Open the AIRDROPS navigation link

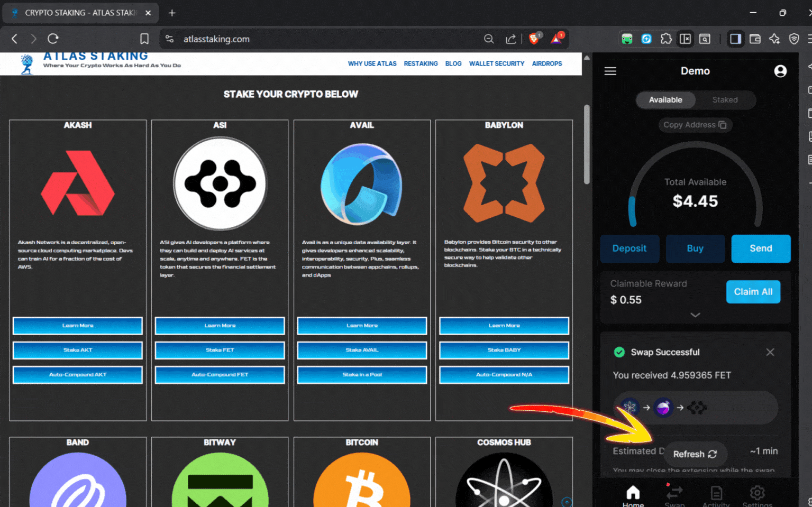[546, 63]
